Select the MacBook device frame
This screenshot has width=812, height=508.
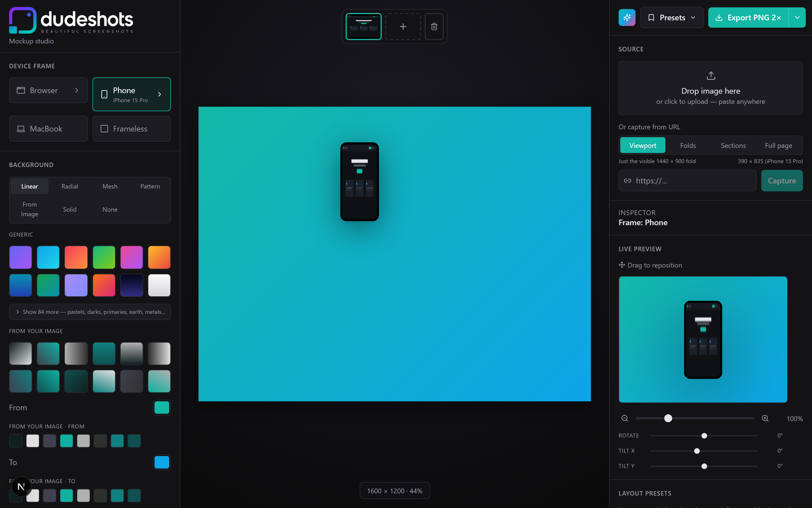point(48,129)
